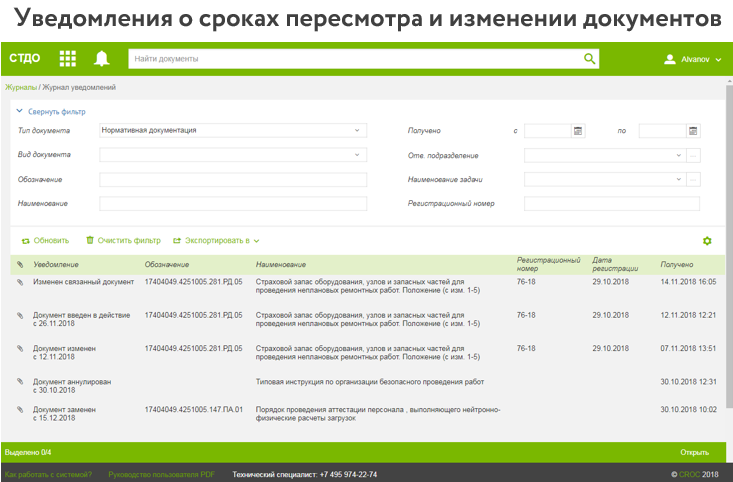
Task: Click Очистить фильтр button
Action: pos(123,241)
